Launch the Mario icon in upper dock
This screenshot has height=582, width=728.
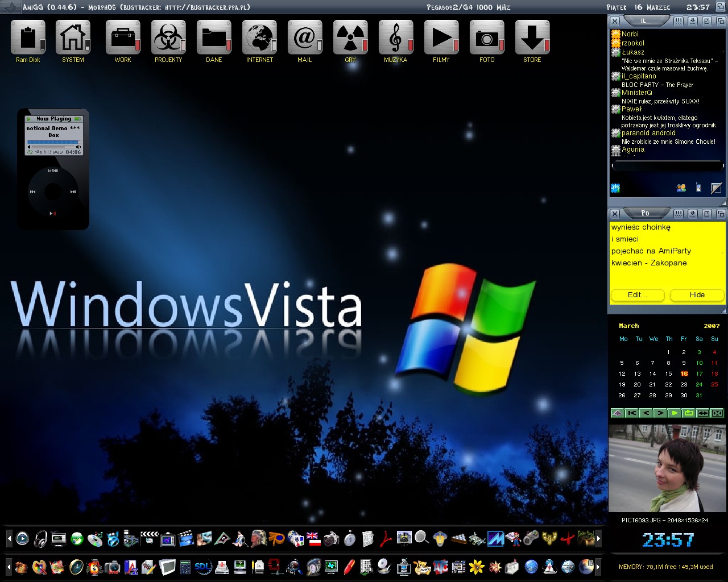tap(514, 538)
